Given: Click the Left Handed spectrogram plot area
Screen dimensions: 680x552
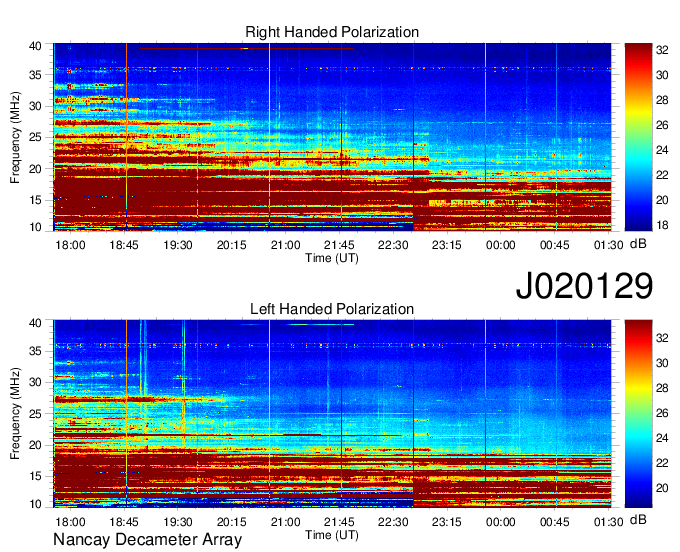Looking at the screenshot, I should click(332, 414).
